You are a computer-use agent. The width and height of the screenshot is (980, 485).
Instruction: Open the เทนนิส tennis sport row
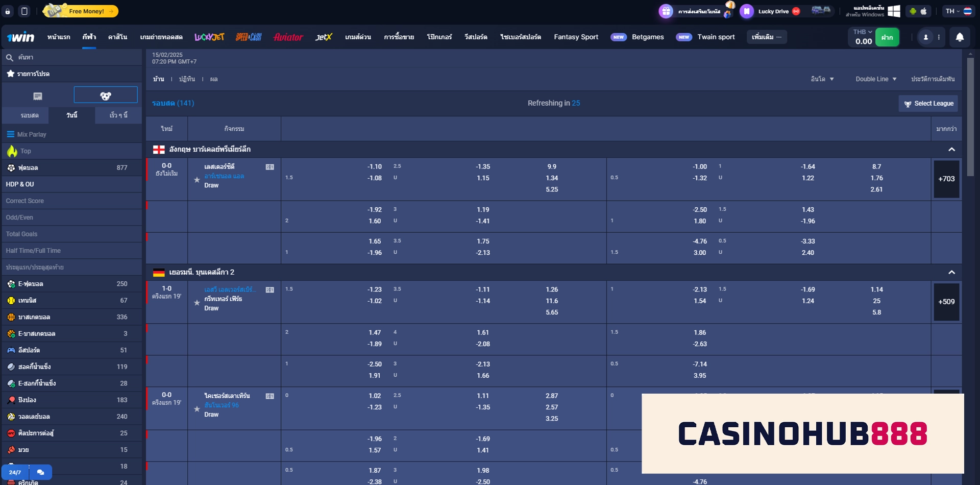(x=72, y=301)
